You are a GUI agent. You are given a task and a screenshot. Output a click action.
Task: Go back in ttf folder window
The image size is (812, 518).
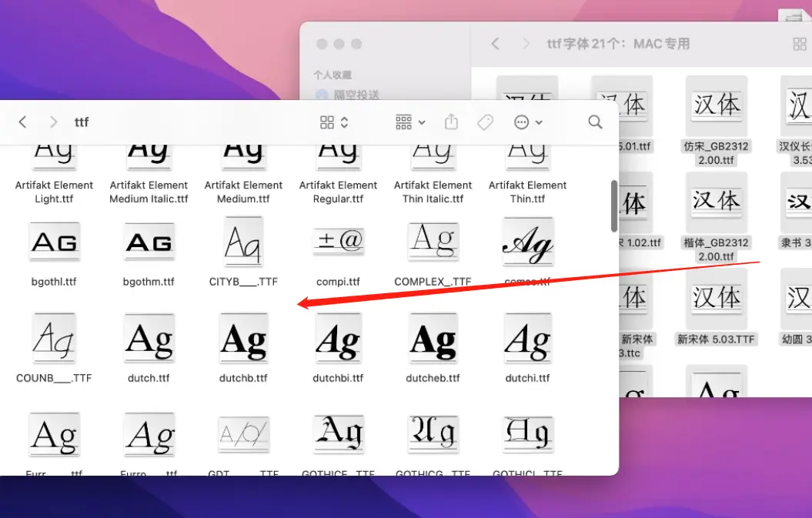click(x=22, y=122)
